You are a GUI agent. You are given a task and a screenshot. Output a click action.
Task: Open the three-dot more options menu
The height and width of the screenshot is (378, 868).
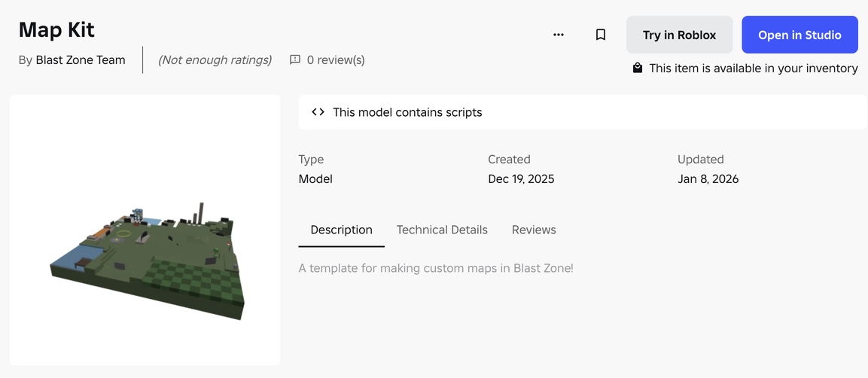click(x=558, y=35)
